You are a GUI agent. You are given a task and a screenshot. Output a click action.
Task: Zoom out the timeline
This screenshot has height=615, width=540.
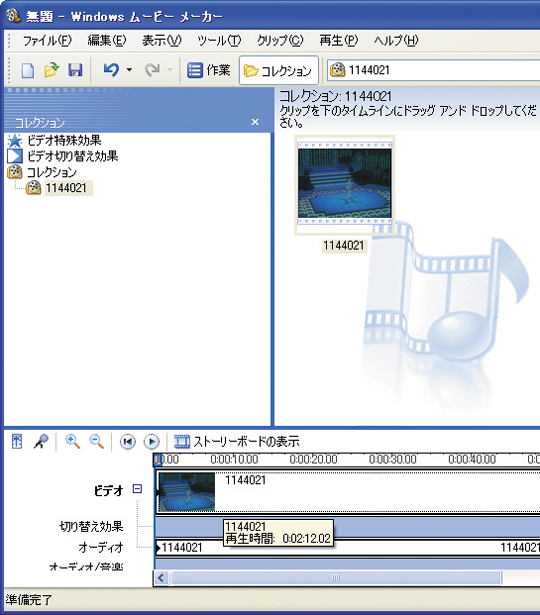pyautogui.click(x=96, y=442)
